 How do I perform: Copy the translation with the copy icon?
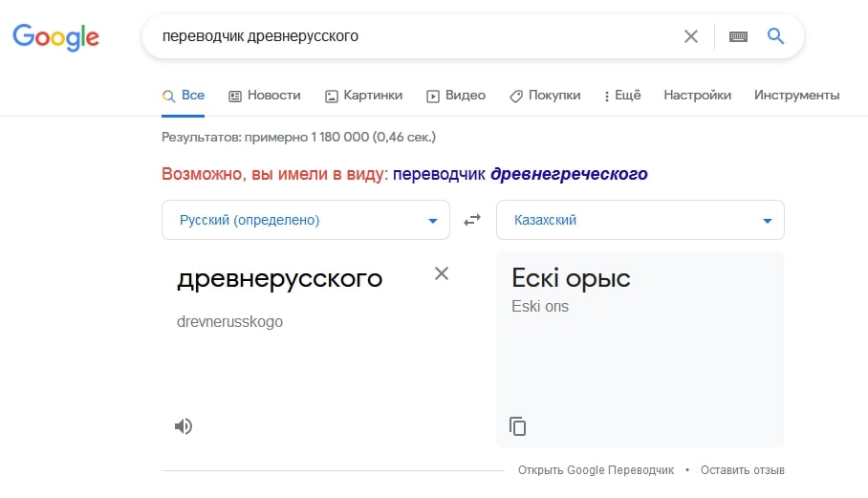point(517,426)
